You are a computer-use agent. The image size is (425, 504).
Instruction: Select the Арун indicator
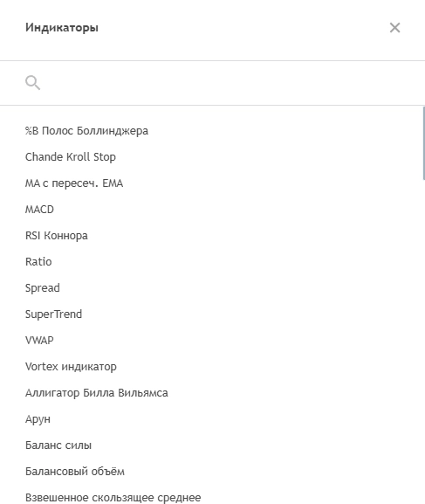(212, 418)
